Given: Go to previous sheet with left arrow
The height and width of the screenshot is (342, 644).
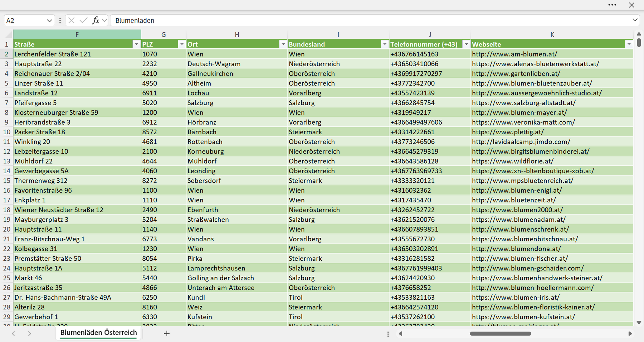Looking at the screenshot, I should [13, 333].
